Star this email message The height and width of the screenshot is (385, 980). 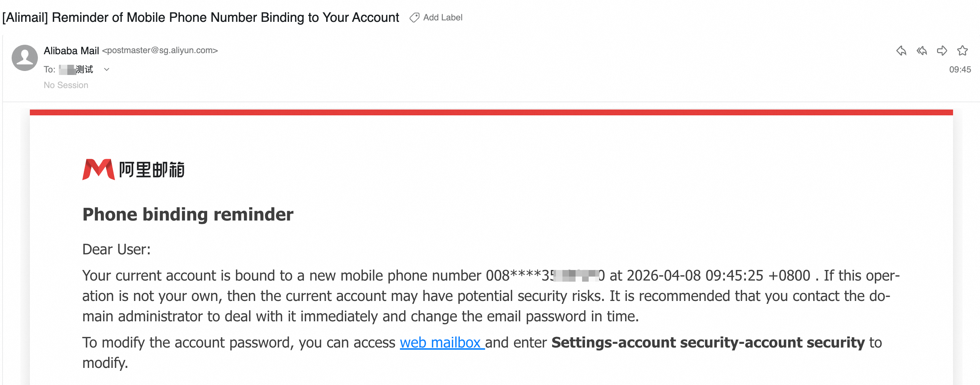pos(963,51)
